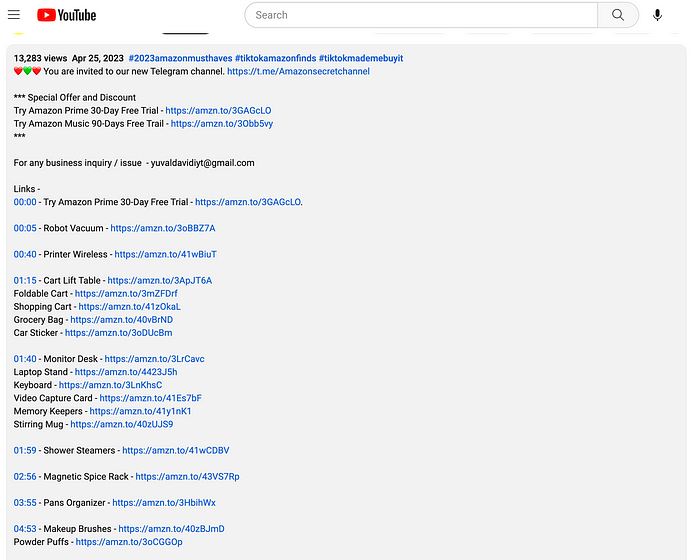Open the #tiktokmademebuyit hashtag

tap(361, 58)
